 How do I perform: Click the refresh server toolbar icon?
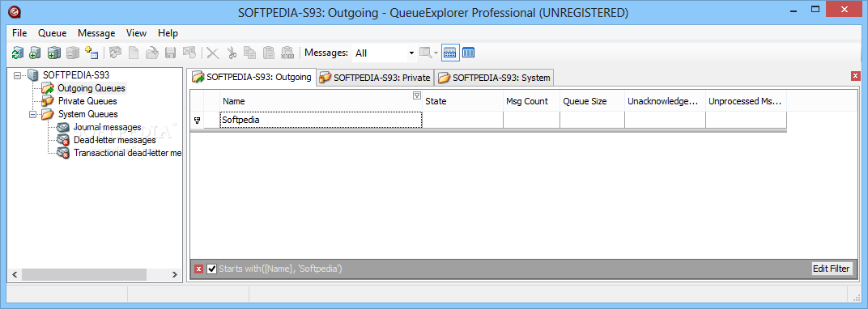[x=18, y=53]
